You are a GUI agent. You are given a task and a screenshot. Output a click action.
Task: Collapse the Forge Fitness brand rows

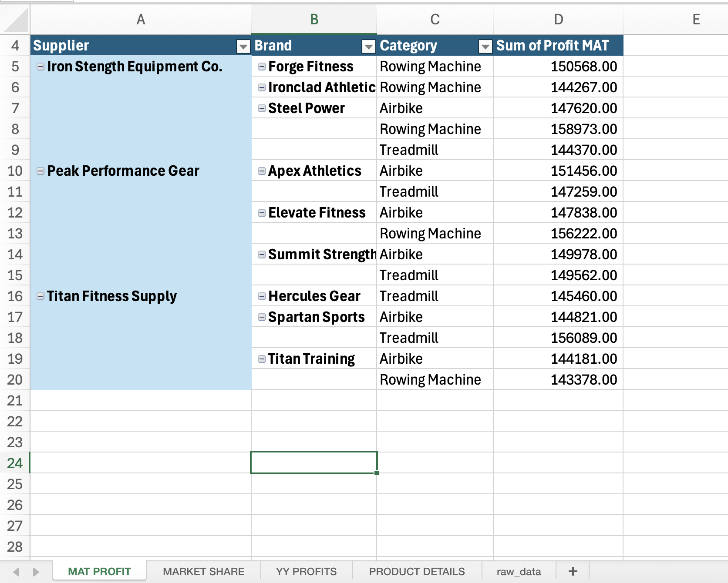pyautogui.click(x=261, y=66)
